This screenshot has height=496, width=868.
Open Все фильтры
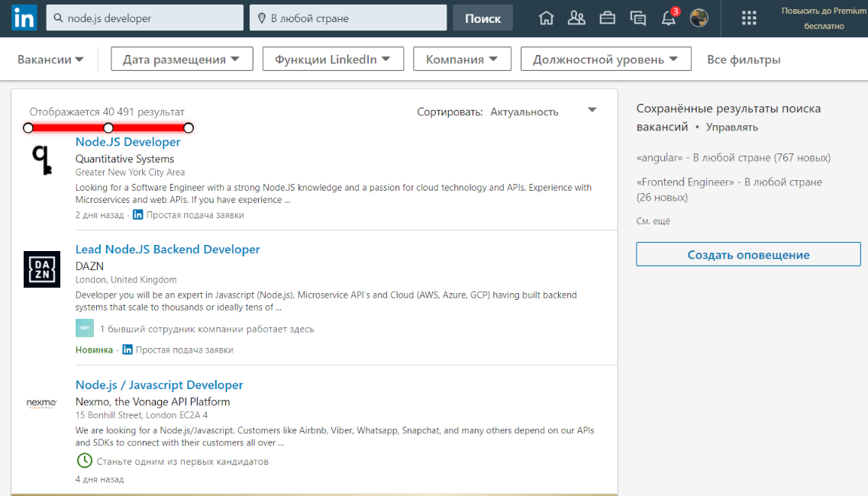pyautogui.click(x=744, y=60)
